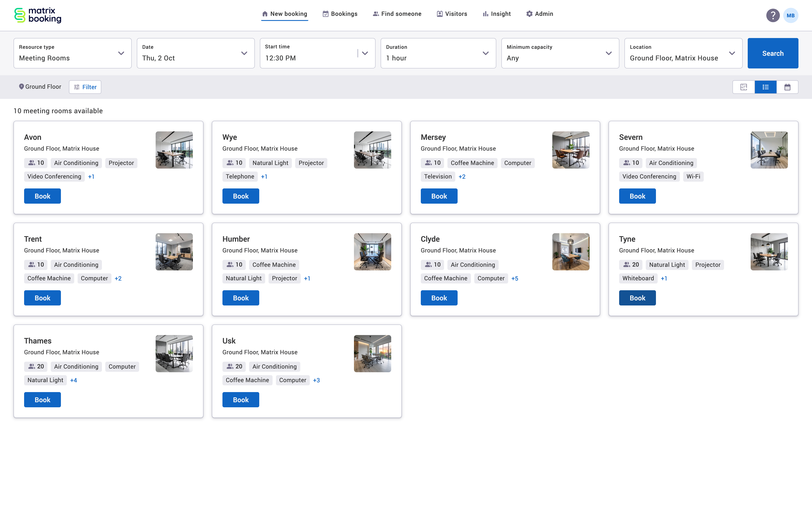Screen dimensions: 812x507
Task: Show +5 more features for Clyde
Action: tap(514, 278)
